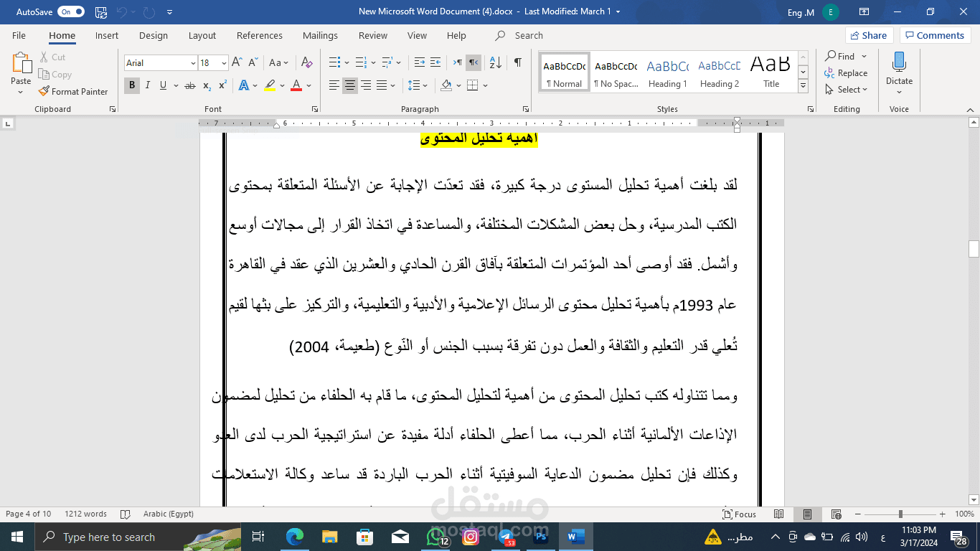Viewport: 980px width, 551px height.
Task: Open Microsoft Edge from the taskbar
Action: point(294,537)
